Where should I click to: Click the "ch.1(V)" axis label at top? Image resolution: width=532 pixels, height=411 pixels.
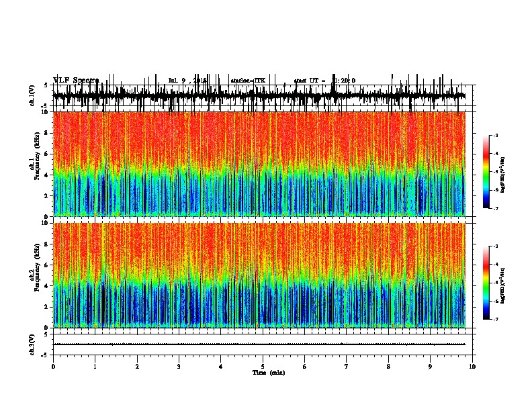tap(32, 95)
